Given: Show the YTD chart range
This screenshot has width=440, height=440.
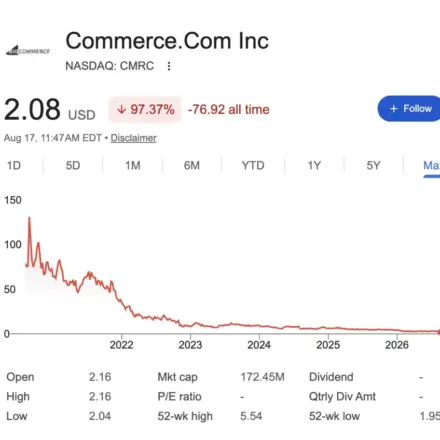Looking at the screenshot, I should point(253,165).
